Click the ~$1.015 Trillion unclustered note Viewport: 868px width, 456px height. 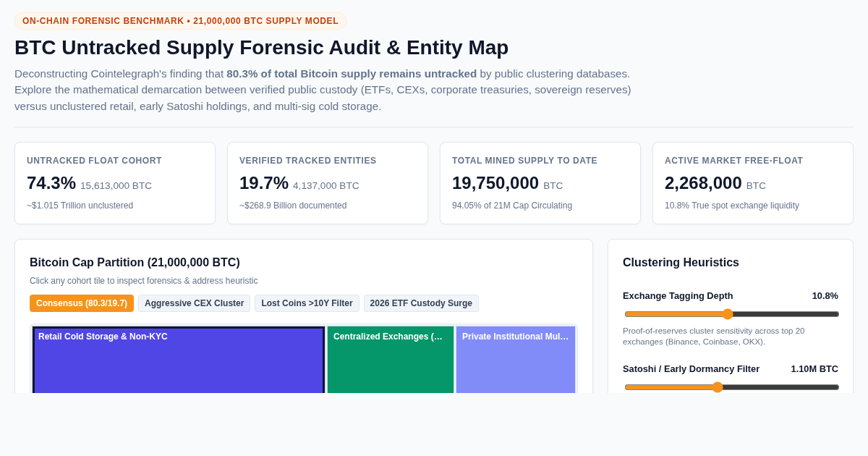point(80,206)
